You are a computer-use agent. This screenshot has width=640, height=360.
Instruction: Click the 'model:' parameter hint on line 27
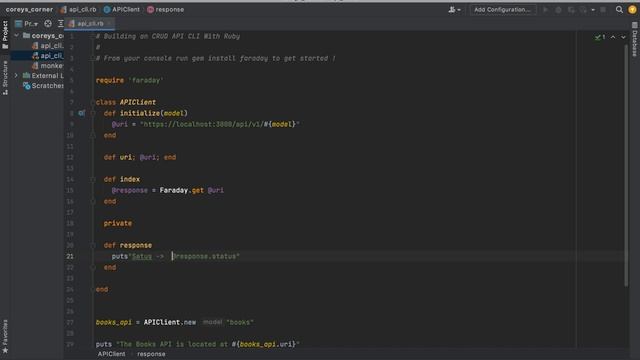212,322
